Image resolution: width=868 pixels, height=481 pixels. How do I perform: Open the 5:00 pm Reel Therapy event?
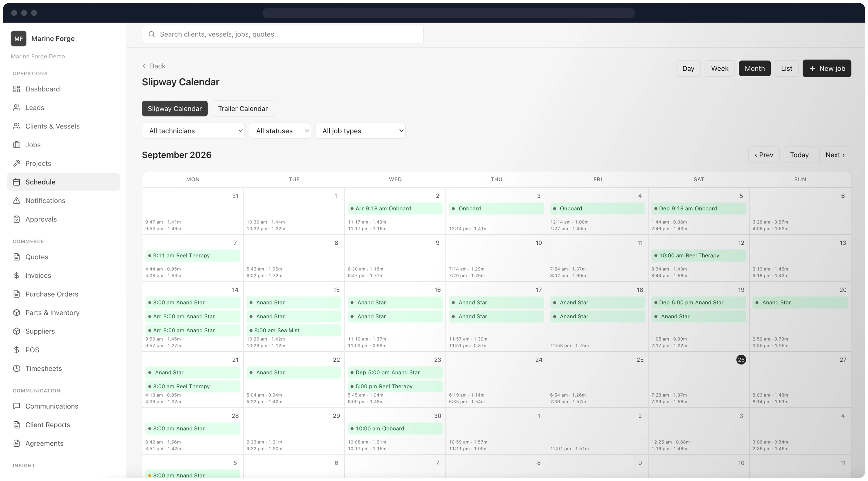click(395, 387)
